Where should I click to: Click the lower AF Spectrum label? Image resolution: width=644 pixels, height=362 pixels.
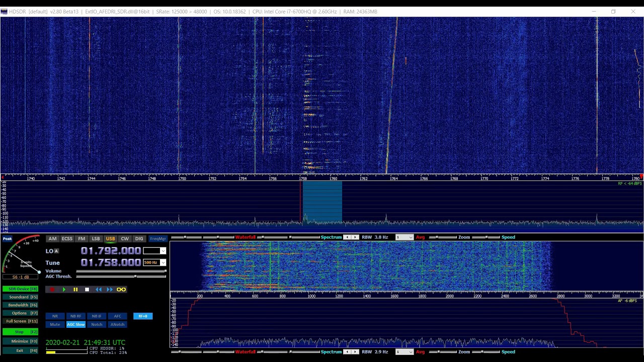[x=331, y=352]
